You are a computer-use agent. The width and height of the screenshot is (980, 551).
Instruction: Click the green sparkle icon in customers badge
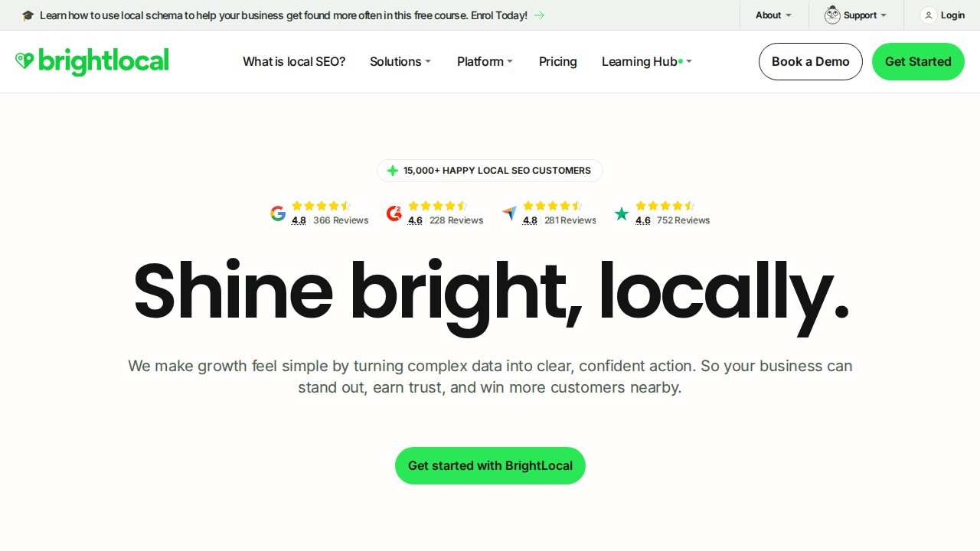393,171
